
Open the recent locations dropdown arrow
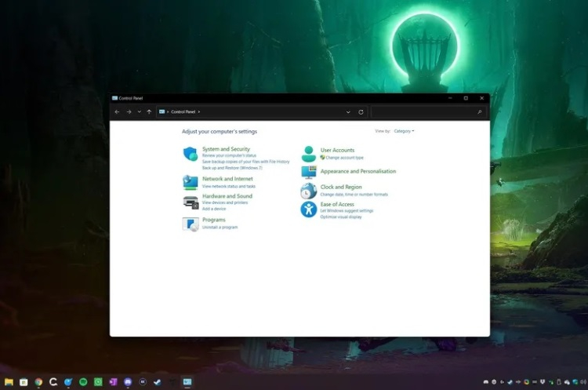click(139, 112)
